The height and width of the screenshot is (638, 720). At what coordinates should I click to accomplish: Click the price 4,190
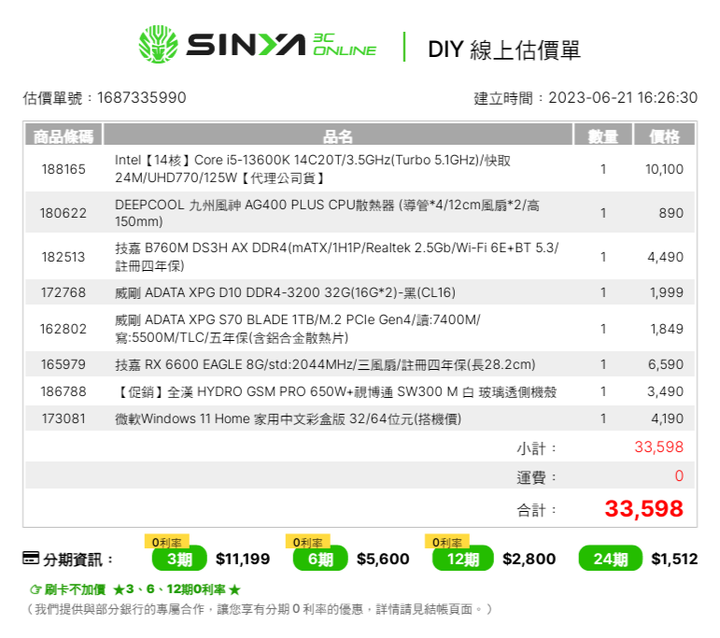point(667,418)
